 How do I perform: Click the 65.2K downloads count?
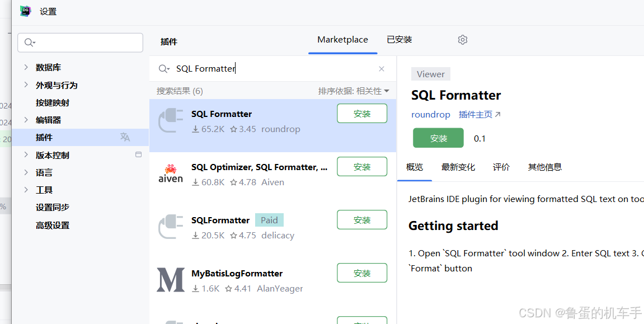coord(208,129)
